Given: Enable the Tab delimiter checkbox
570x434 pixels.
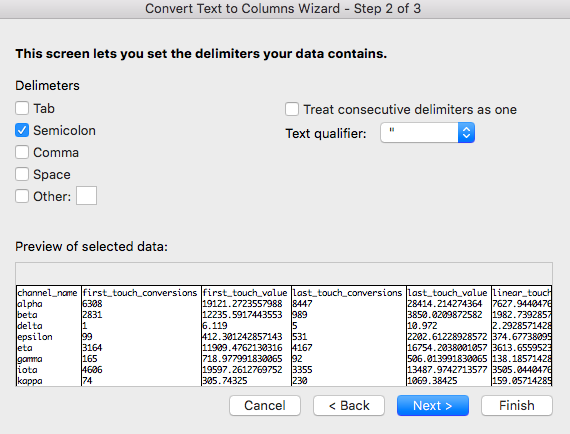Looking at the screenshot, I should pos(22,108).
